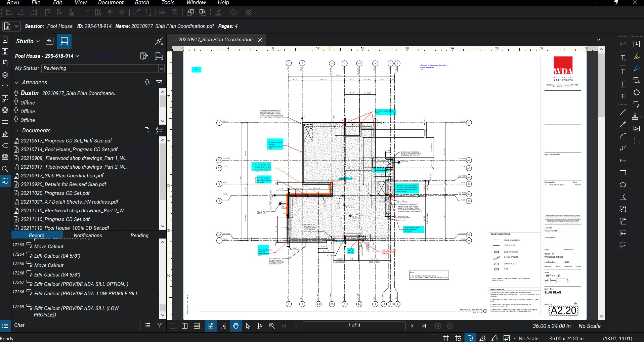The width and height of the screenshot is (644, 342).
Task: Toggle Snap to Markup in status bar
Action: coord(482,338)
